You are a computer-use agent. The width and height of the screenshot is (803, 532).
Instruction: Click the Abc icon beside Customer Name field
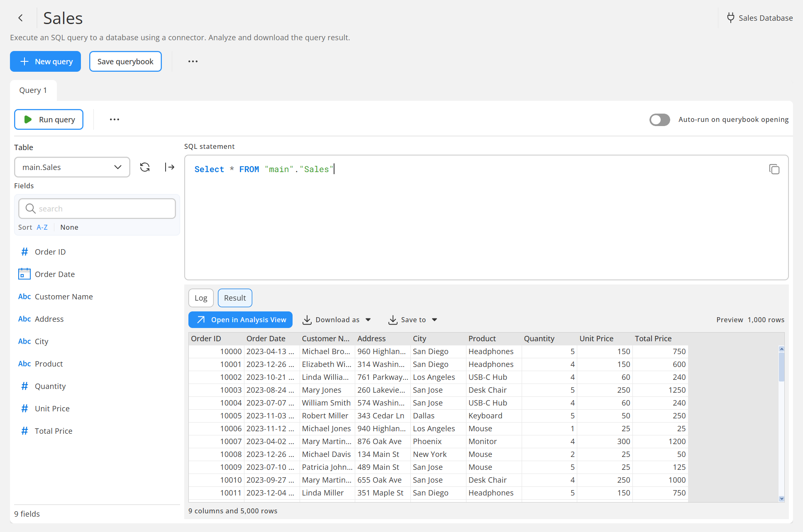[24, 296]
